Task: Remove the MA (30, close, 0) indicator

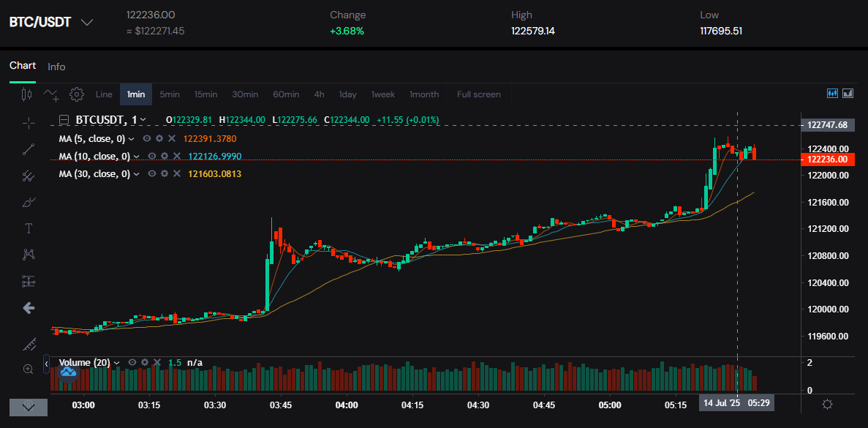Action: point(176,174)
